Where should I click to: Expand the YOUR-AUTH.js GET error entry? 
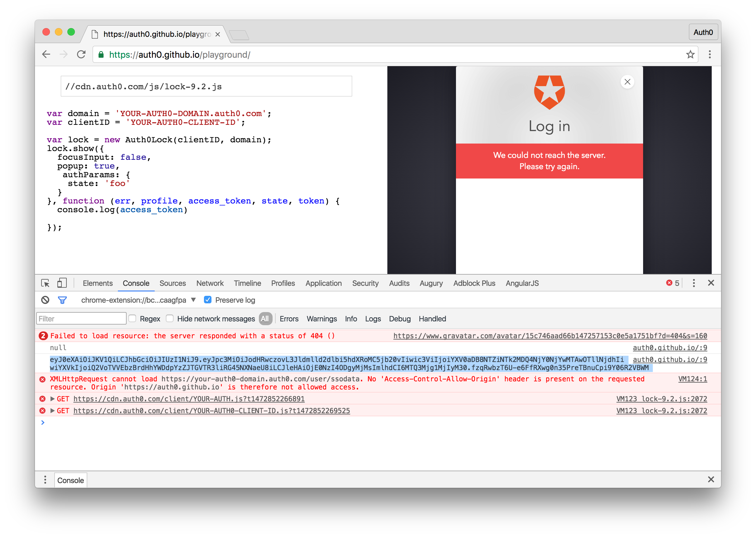click(52, 399)
